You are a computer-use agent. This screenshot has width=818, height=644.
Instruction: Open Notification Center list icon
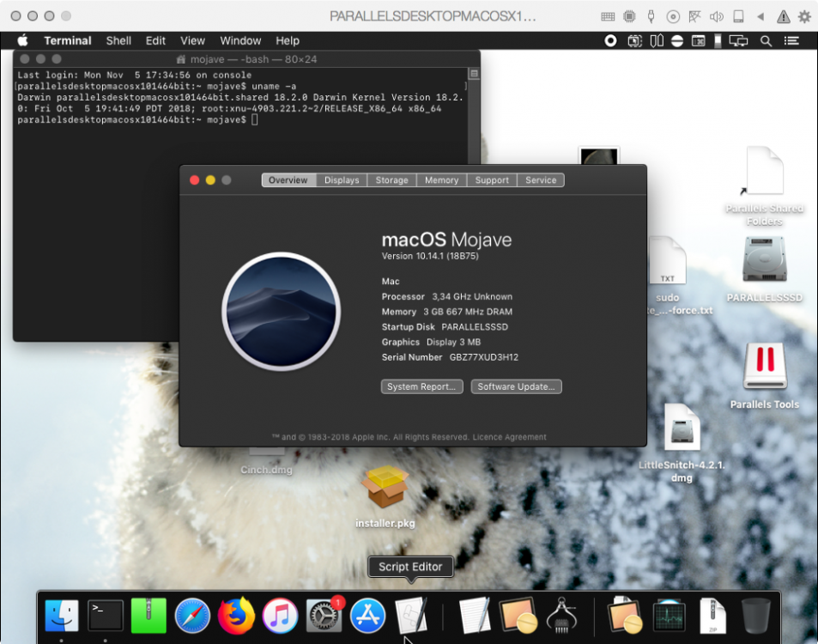pyautogui.click(x=791, y=40)
